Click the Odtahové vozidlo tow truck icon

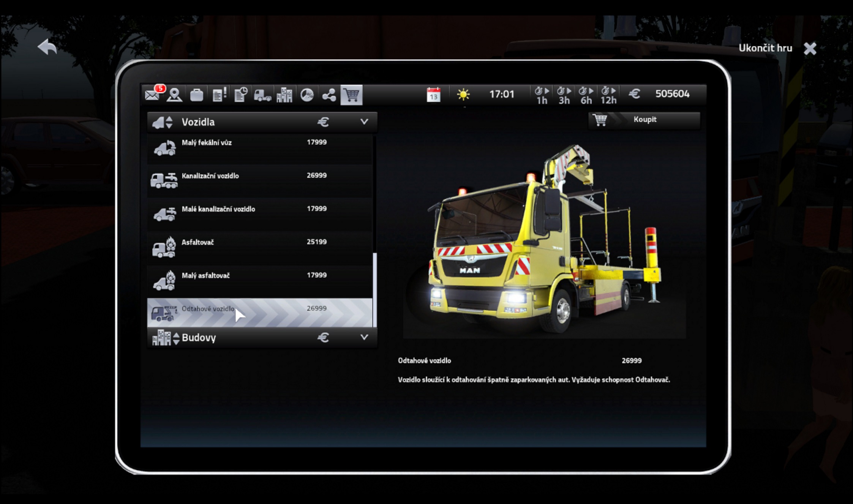point(164,313)
